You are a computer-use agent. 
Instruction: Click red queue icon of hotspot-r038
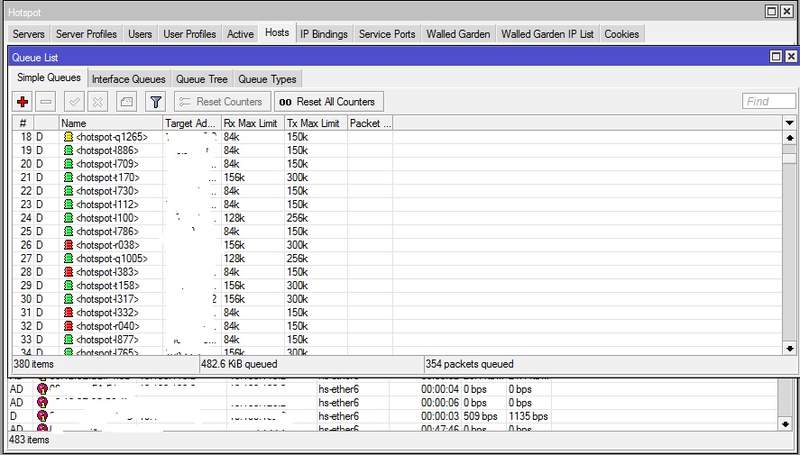pos(68,245)
